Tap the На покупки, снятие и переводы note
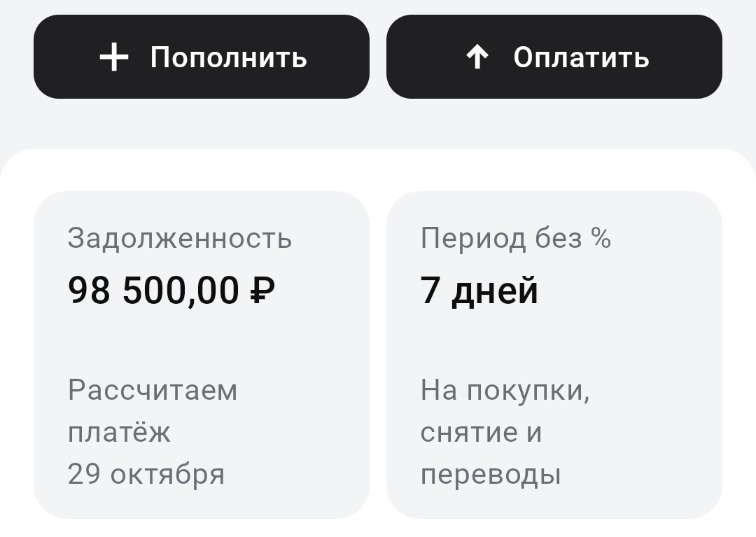Viewport: 756px width, 537px height. point(505,432)
